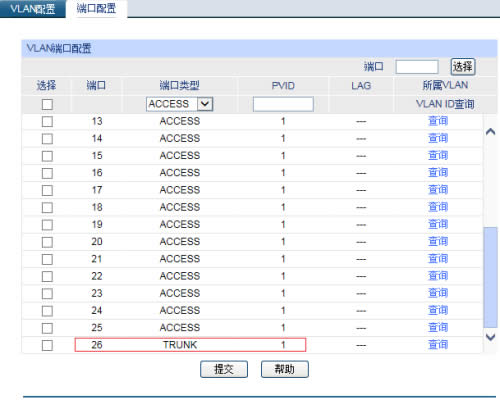Toggle the select-all checkbox in header row
500x400 pixels.
click(x=47, y=104)
